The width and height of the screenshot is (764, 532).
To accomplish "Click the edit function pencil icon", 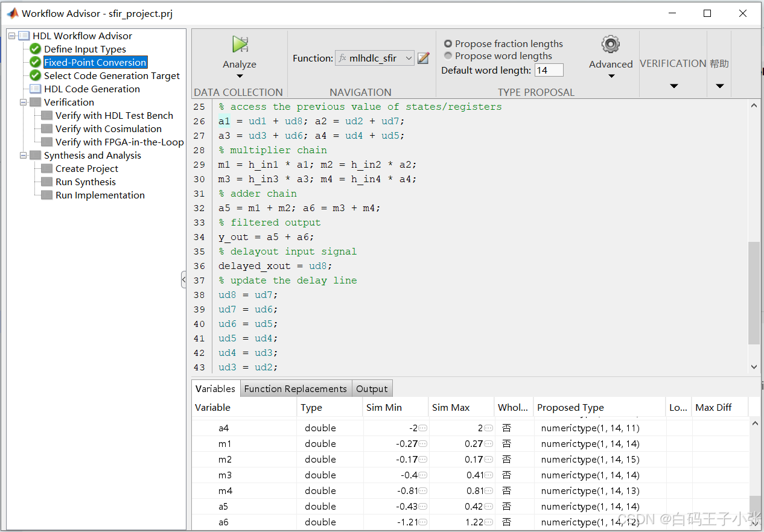I will (424, 58).
